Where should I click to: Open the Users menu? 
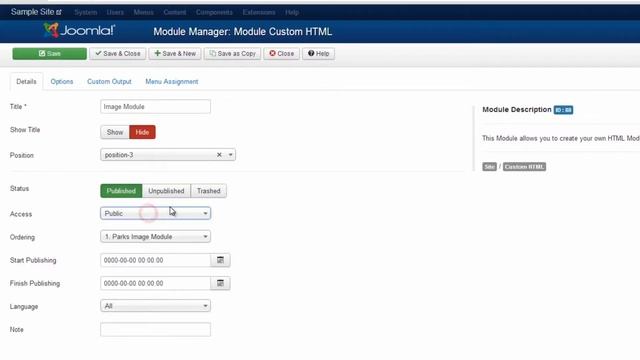point(115,12)
